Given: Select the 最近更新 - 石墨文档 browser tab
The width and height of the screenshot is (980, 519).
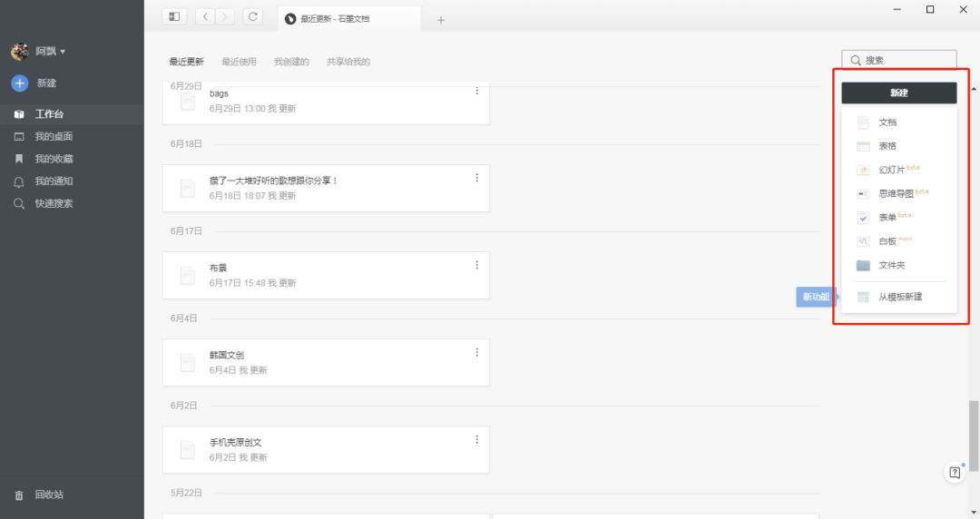Looking at the screenshot, I should coord(350,19).
